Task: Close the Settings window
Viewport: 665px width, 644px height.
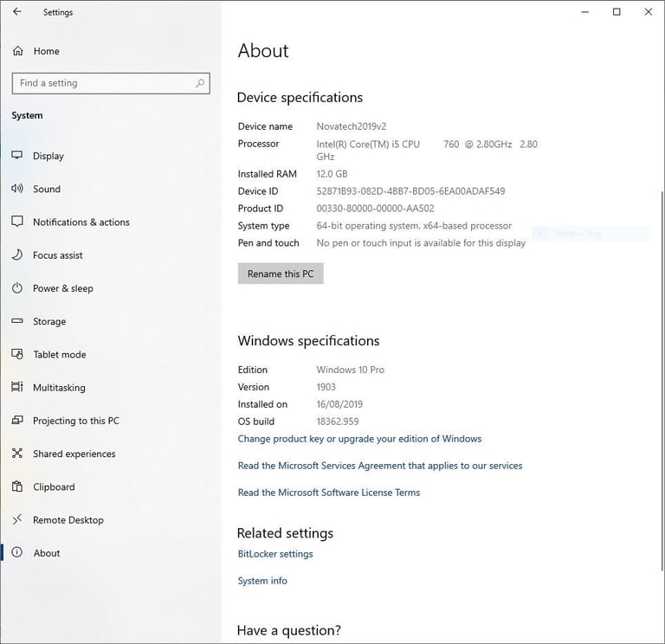Action: 648,12
